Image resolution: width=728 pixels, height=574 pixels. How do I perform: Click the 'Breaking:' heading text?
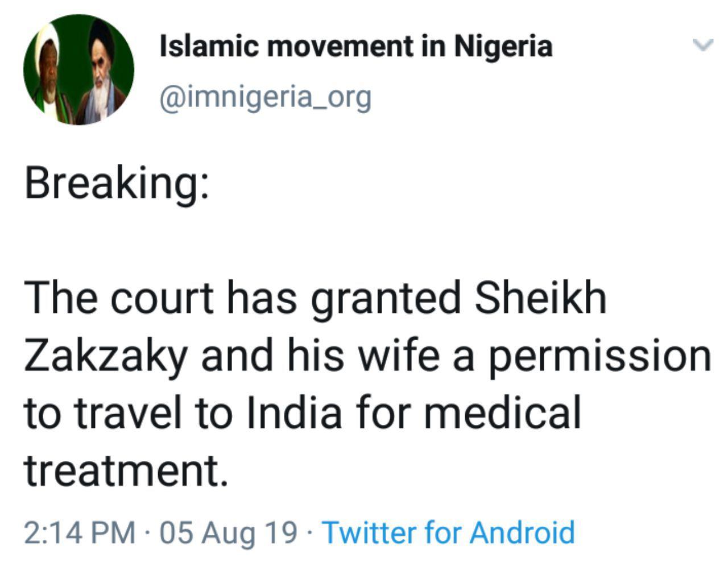pos(117,184)
